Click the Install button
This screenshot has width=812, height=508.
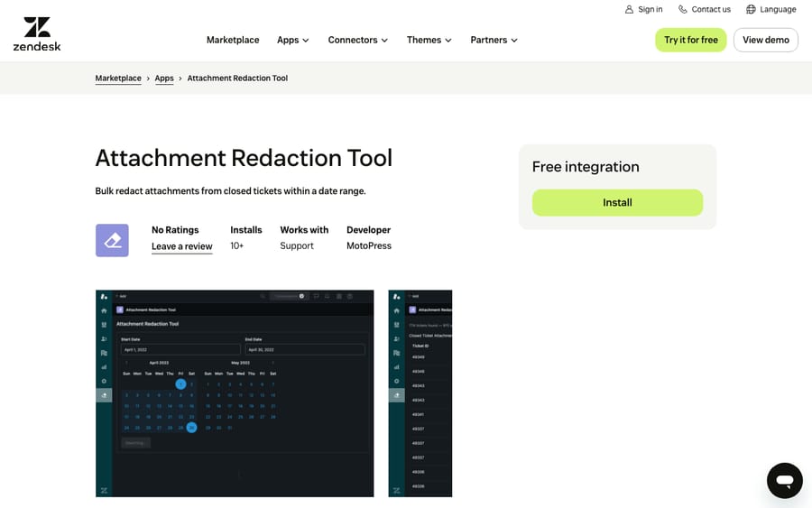tap(617, 202)
